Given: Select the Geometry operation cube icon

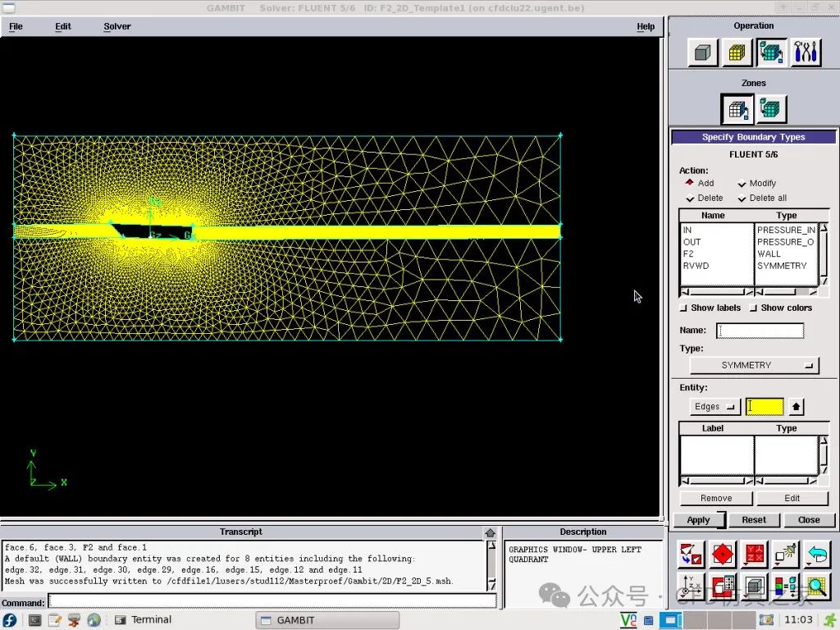Looking at the screenshot, I should (x=702, y=52).
